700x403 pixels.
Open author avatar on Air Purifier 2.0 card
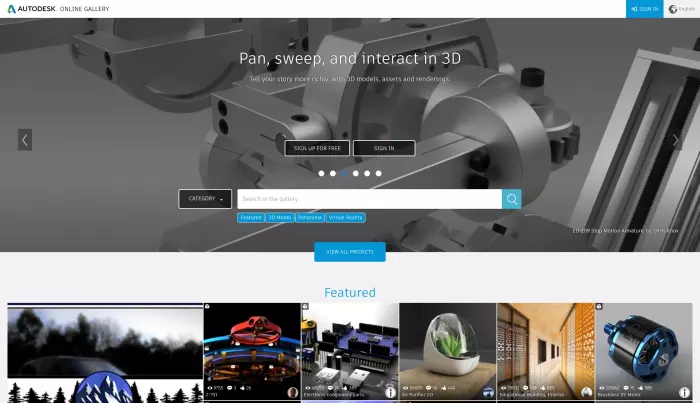(x=488, y=392)
